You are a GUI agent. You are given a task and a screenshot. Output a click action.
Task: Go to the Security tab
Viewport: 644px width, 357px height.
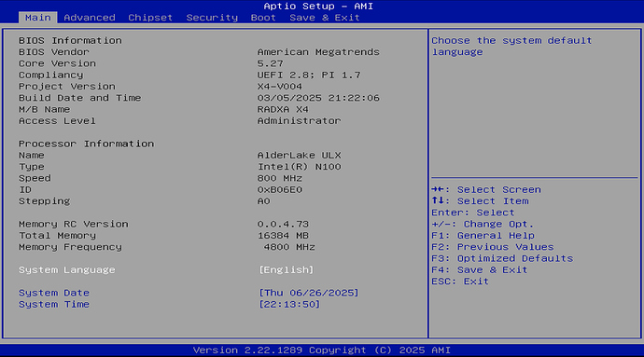[x=212, y=18]
